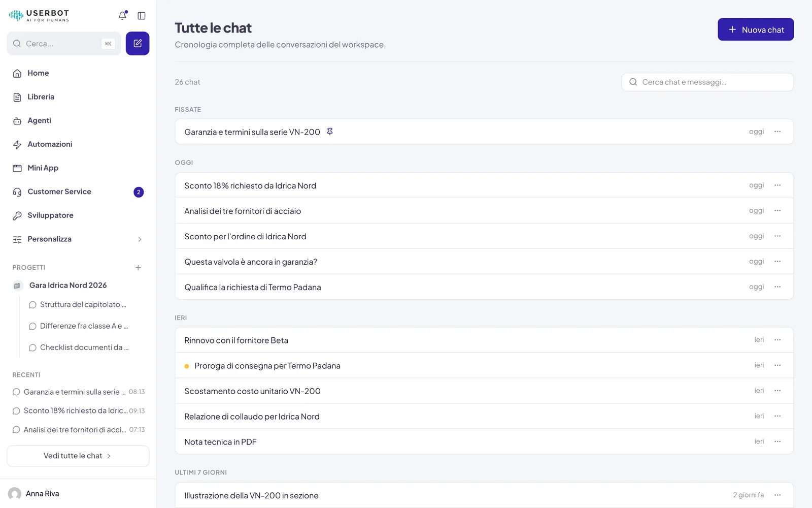Open the Gara Idrica Nord 2026 project

pos(78,285)
